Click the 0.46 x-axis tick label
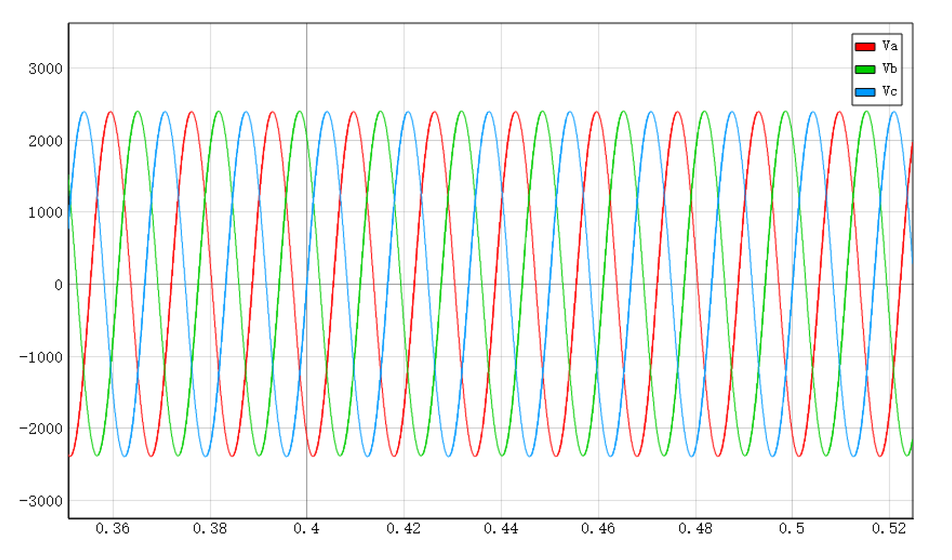952x560 pixels. (x=598, y=529)
